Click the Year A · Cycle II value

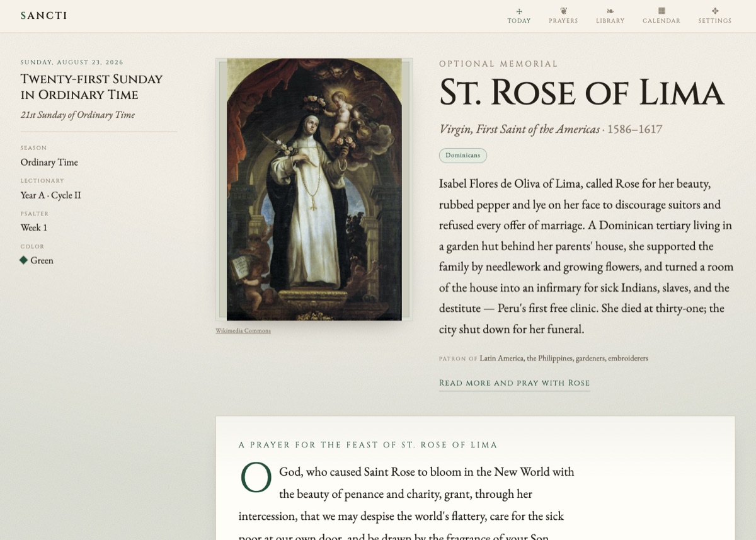tap(50, 195)
